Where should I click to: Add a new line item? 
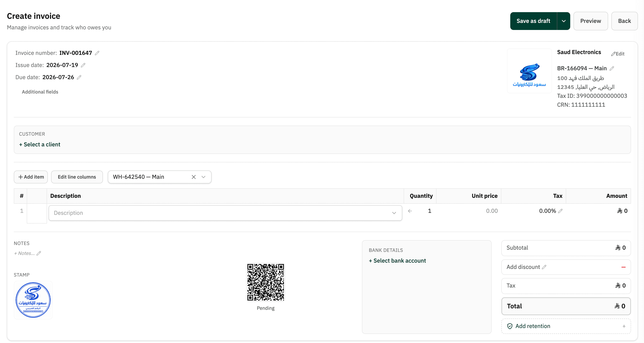click(x=31, y=177)
